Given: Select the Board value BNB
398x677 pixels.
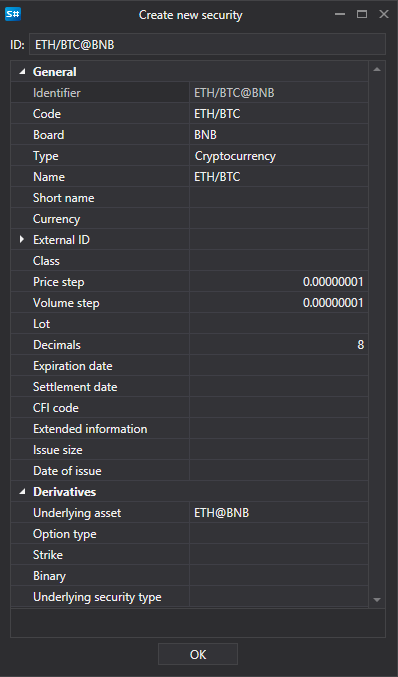Looking at the screenshot, I should [279, 135].
